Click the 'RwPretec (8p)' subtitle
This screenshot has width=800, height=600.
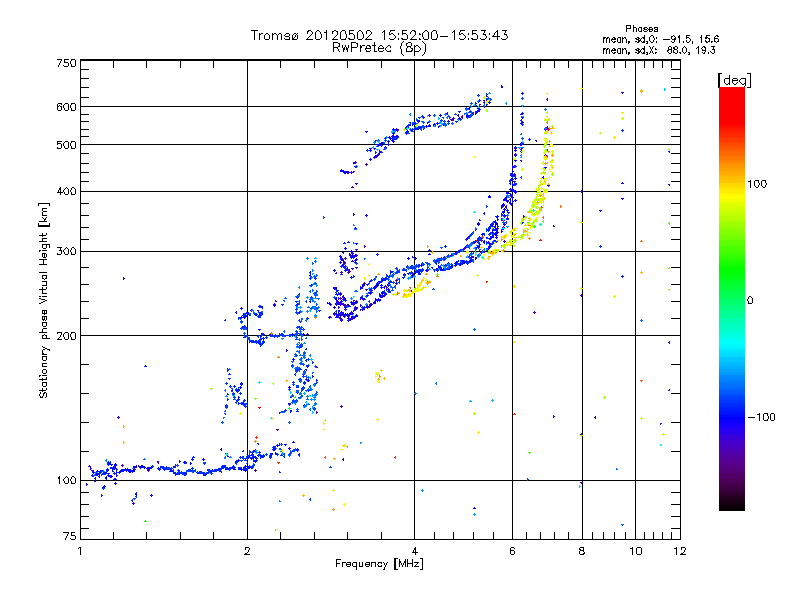379,48
